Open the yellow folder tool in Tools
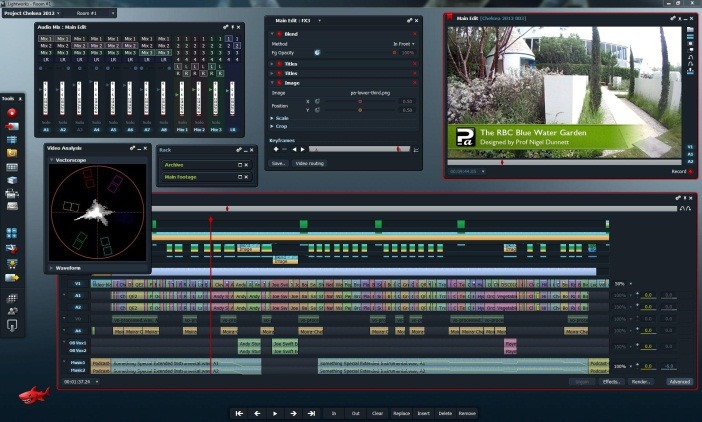 click(x=12, y=153)
